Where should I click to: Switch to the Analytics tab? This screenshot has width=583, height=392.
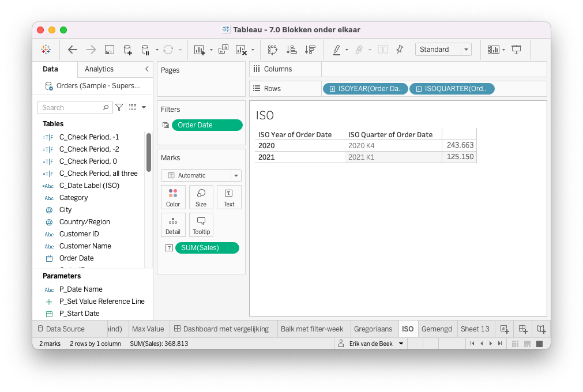(x=99, y=69)
